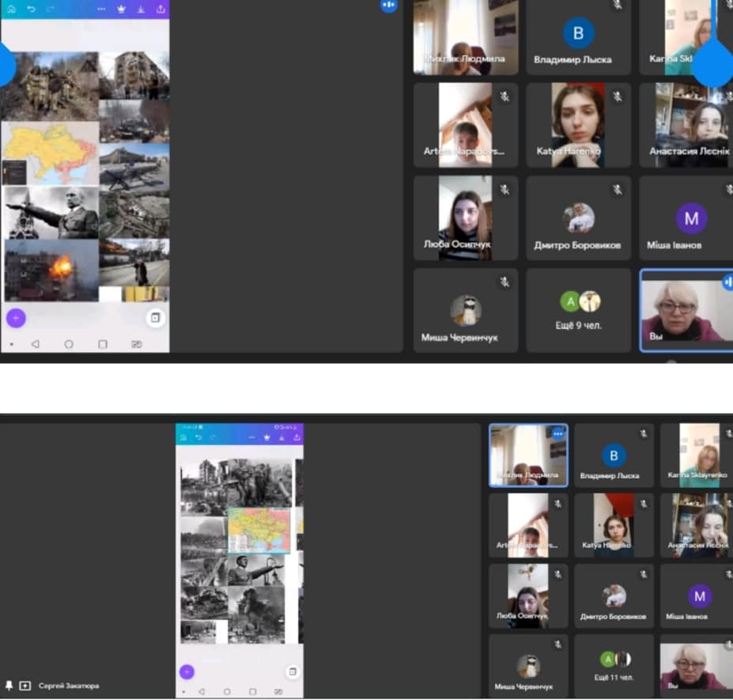This screenshot has height=700, width=733.
Task: Expand the 'Ещё 11 чел.' participants tile
Action: [613, 664]
